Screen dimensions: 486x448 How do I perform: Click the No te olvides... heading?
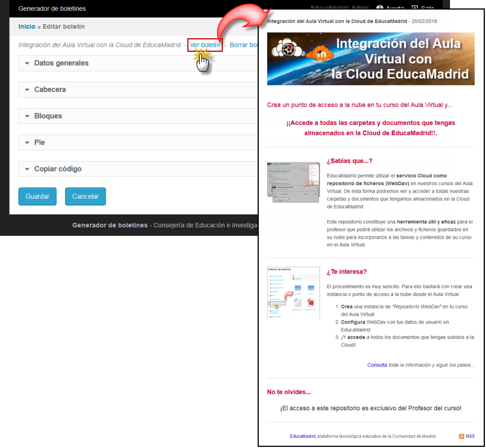click(289, 392)
